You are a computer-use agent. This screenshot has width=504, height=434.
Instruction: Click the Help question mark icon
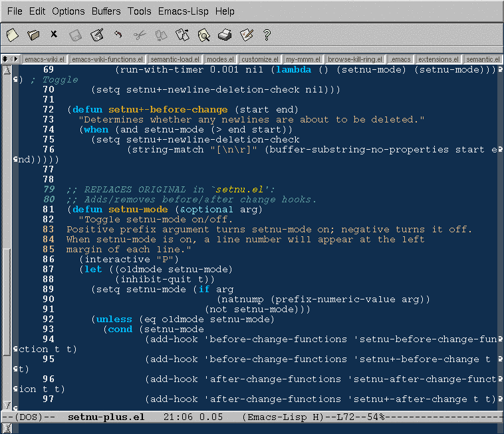pos(267,34)
